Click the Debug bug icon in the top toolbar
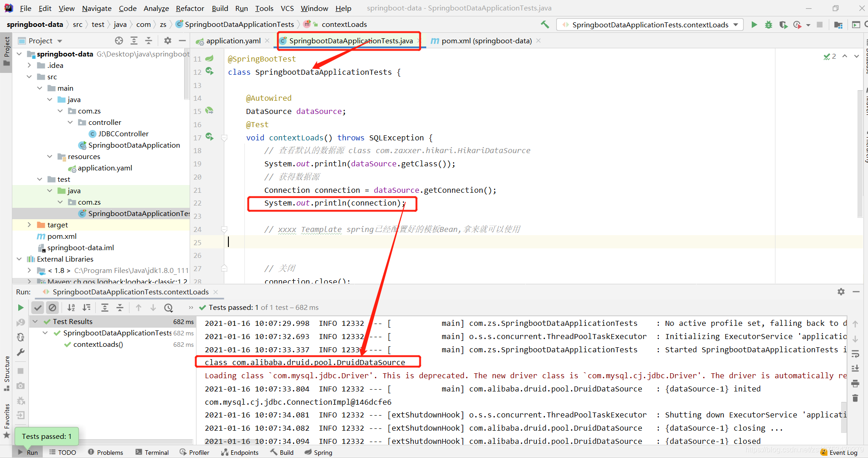Screen dimensions: 868x458 pyautogui.click(x=769, y=25)
